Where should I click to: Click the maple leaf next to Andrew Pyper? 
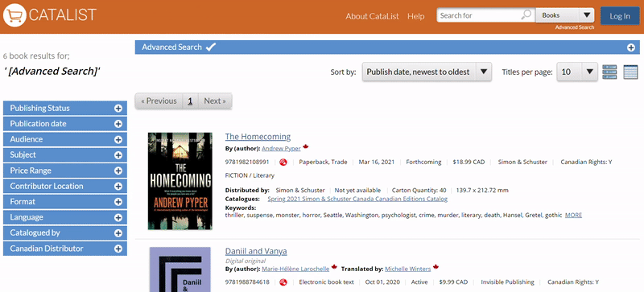[x=305, y=146]
